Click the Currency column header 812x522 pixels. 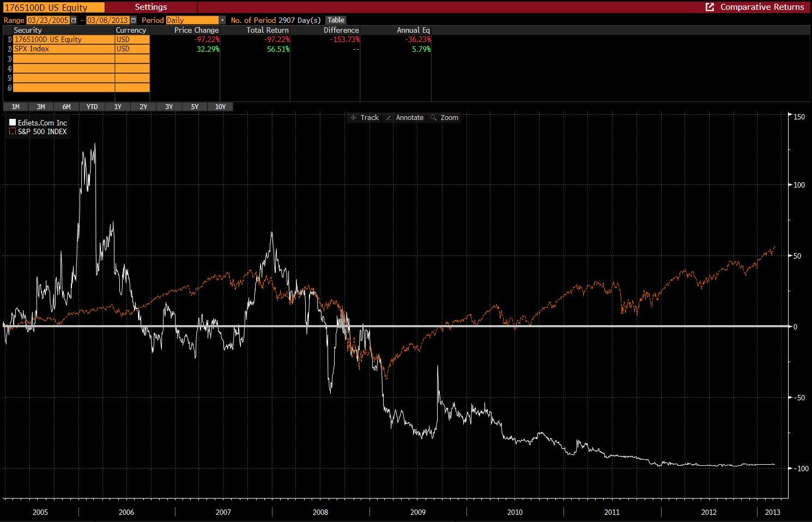[x=131, y=31]
